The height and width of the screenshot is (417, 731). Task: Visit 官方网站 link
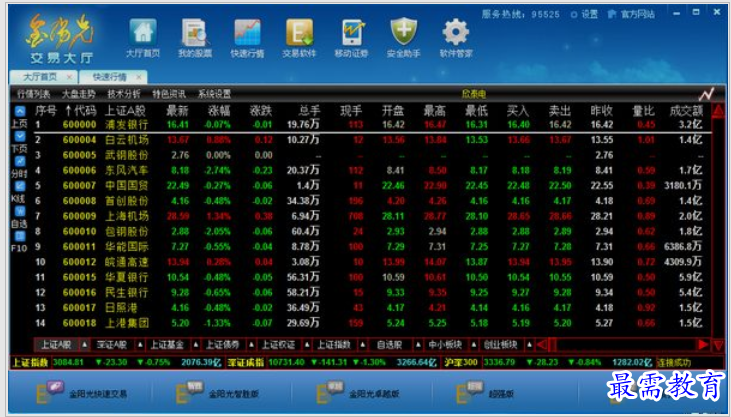631,14
